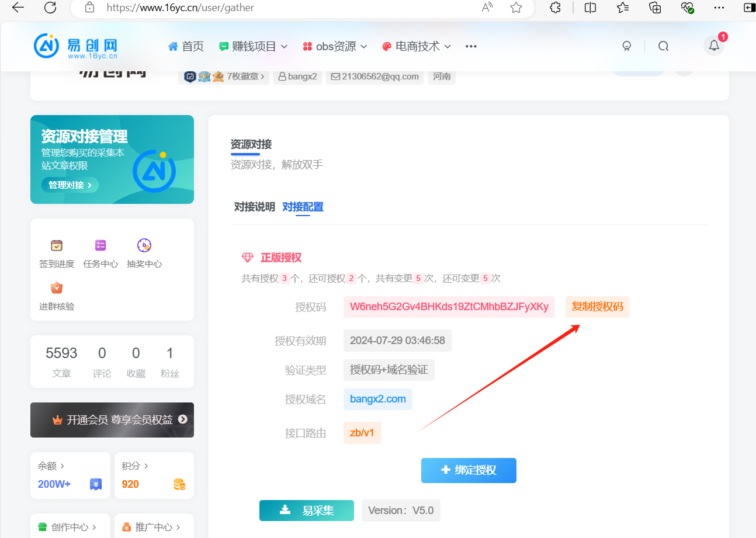The width and height of the screenshot is (756, 538).
Task: Switch to the 对接配置 tab
Action: point(303,207)
